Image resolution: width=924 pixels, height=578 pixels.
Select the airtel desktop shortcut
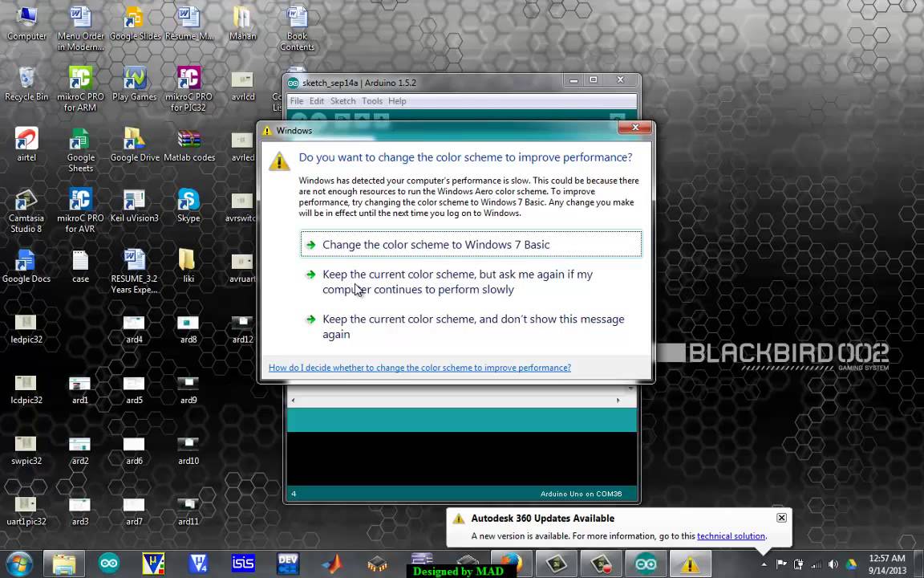tap(26, 144)
